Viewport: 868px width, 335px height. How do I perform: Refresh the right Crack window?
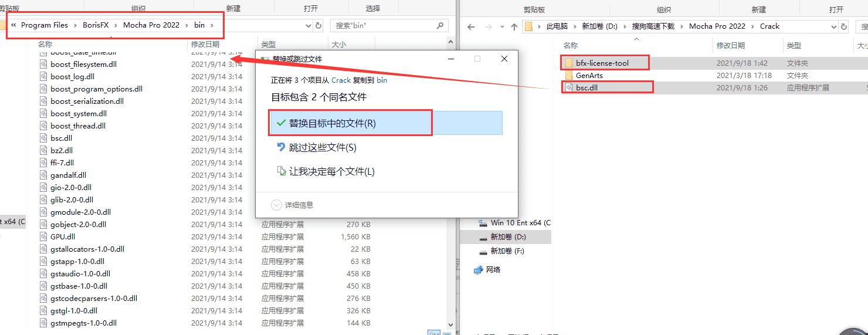(x=844, y=26)
